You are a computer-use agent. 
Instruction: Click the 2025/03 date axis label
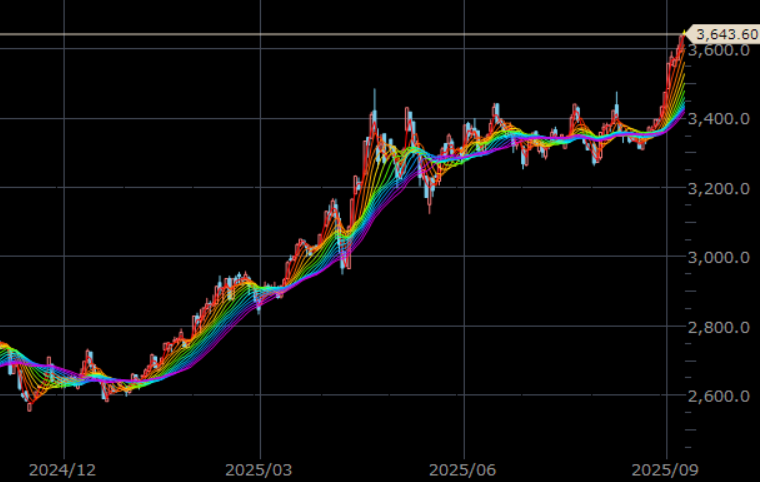(x=259, y=470)
